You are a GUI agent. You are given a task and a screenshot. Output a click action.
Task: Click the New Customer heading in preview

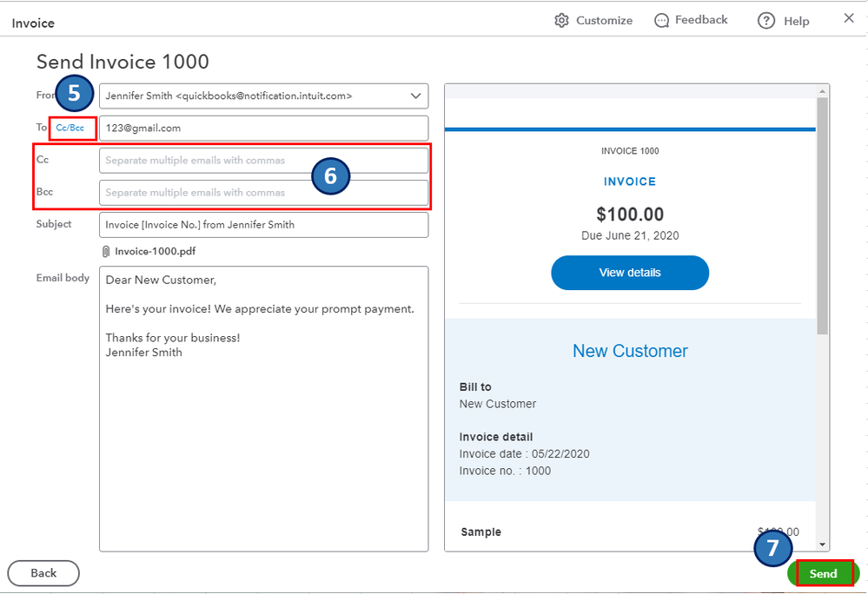[630, 351]
